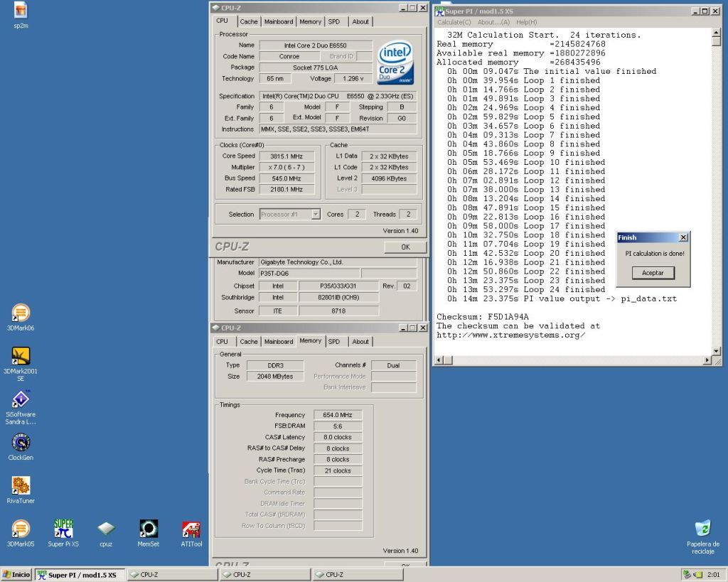Click the mainboard Model P35T-DQ6 field
The image size is (728, 582).
coord(309,274)
